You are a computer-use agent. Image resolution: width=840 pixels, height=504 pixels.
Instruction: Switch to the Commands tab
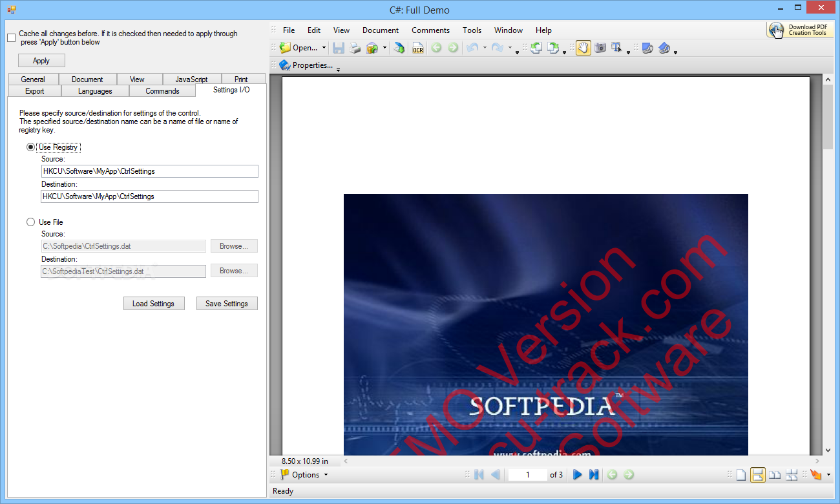(x=162, y=91)
